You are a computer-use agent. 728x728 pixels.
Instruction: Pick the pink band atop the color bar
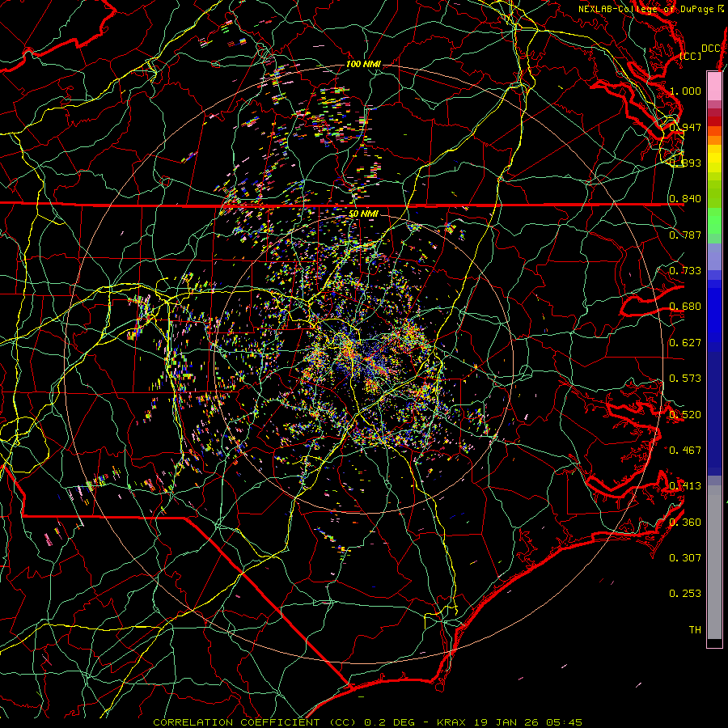pos(714,86)
